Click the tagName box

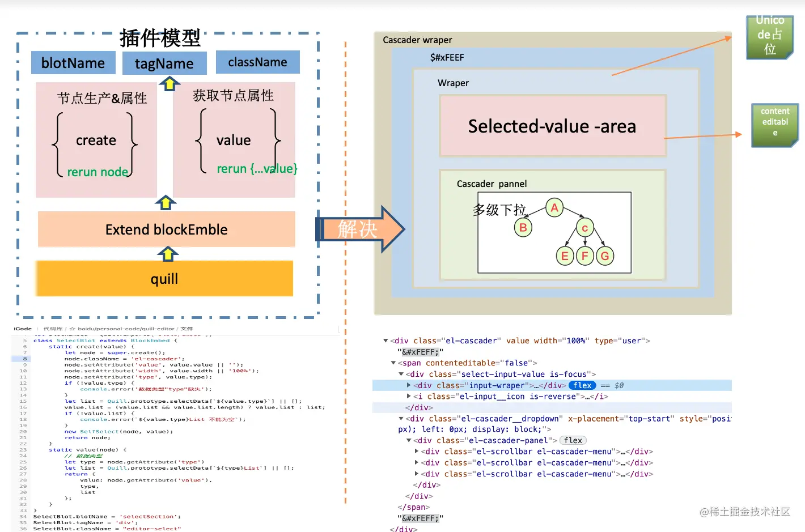pos(164,63)
